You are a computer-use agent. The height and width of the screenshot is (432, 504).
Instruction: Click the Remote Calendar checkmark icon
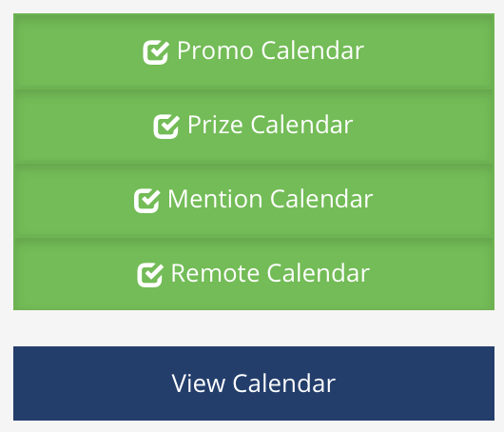point(150,275)
